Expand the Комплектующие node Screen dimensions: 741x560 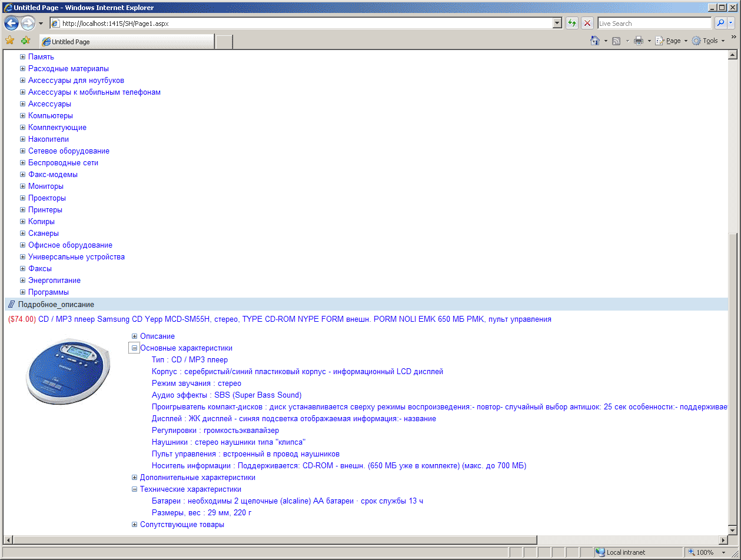click(x=22, y=128)
